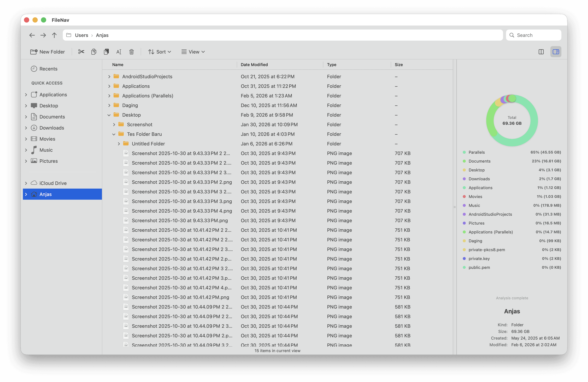This screenshot has height=382, width=588.
Task: Go back with the left arrow
Action: 32,35
